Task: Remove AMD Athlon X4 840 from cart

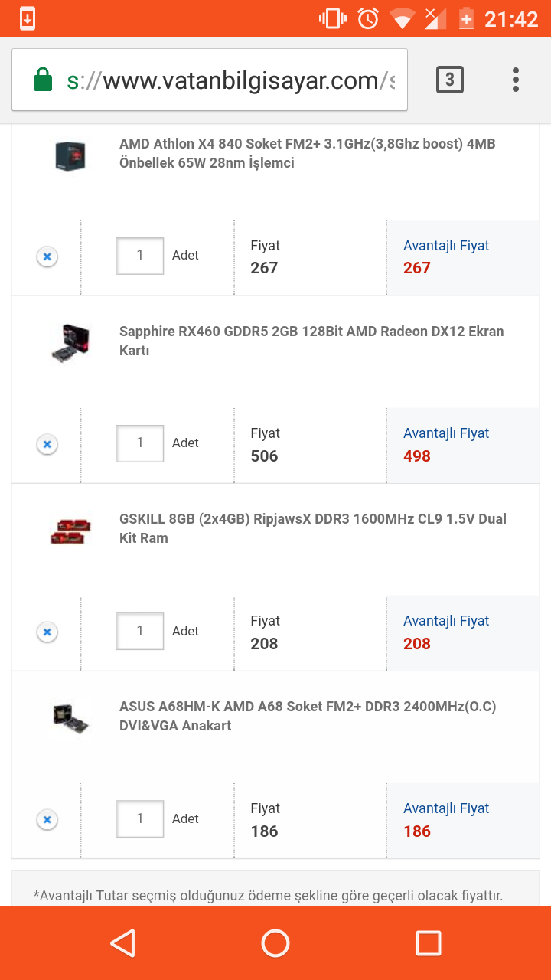Action: click(47, 257)
